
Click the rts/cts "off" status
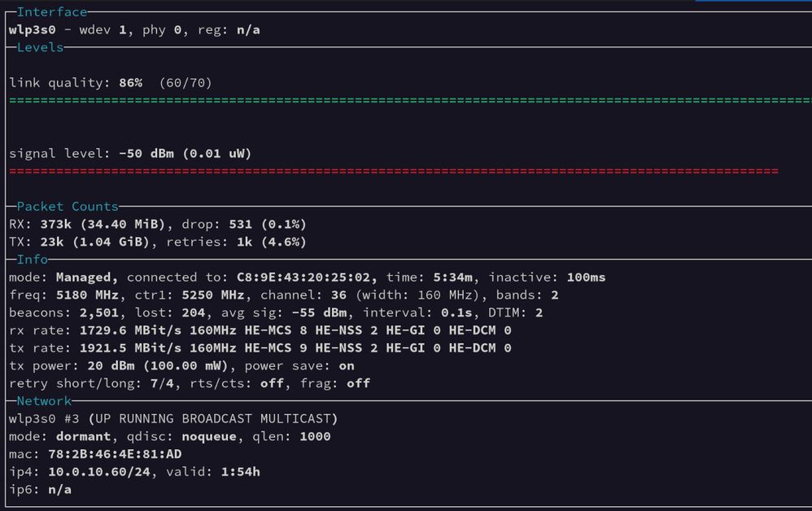(272, 383)
